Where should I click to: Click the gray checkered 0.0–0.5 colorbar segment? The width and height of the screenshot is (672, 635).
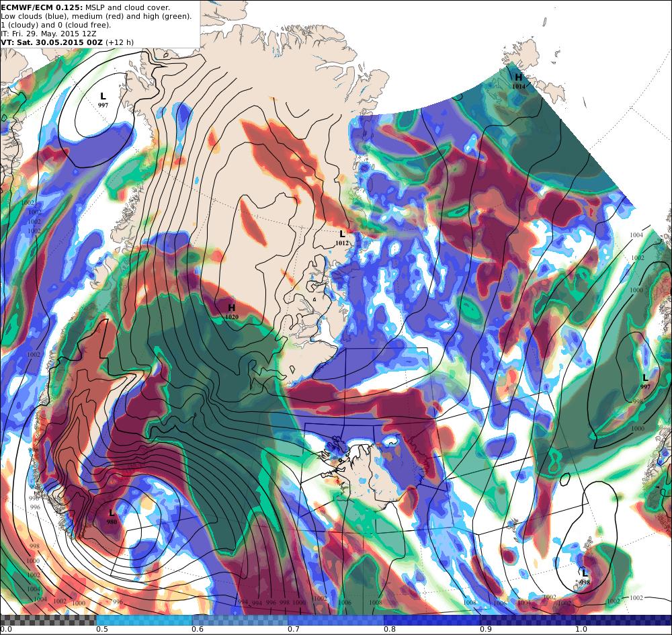click(x=48, y=620)
